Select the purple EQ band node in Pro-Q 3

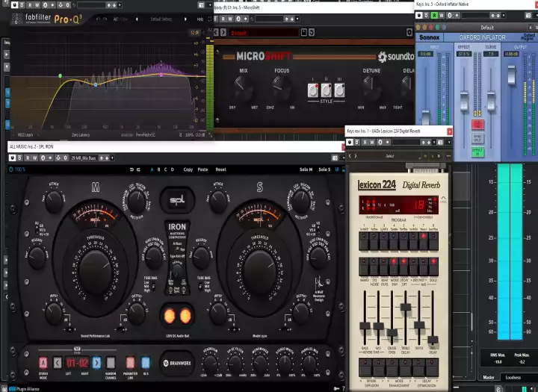coord(161,75)
